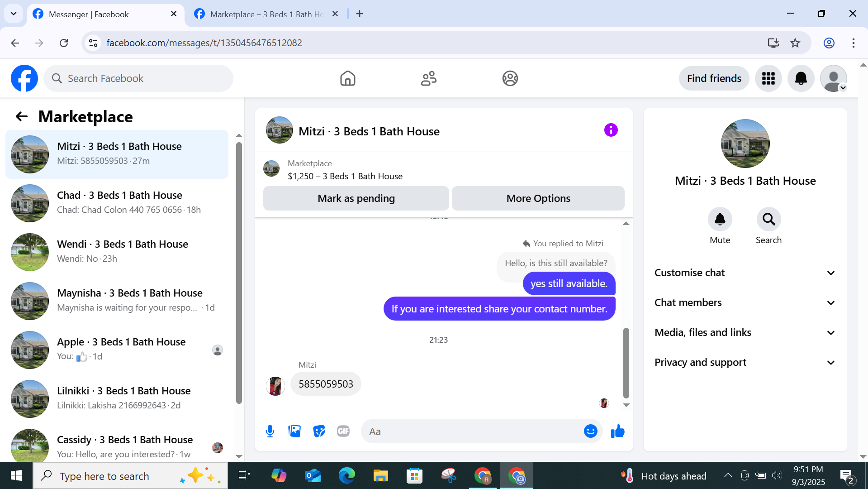
Task: Click the Windows taskbar search box
Action: [130, 476]
